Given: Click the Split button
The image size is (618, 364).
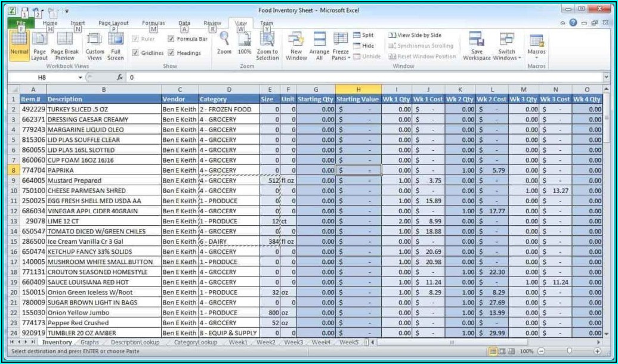Looking at the screenshot, I should tap(363, 35).
